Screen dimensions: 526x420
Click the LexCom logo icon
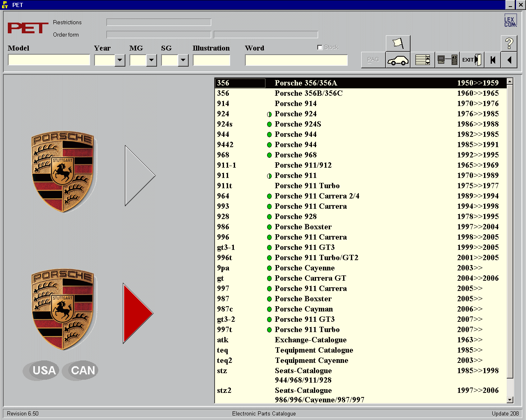[x=510, y=21]
